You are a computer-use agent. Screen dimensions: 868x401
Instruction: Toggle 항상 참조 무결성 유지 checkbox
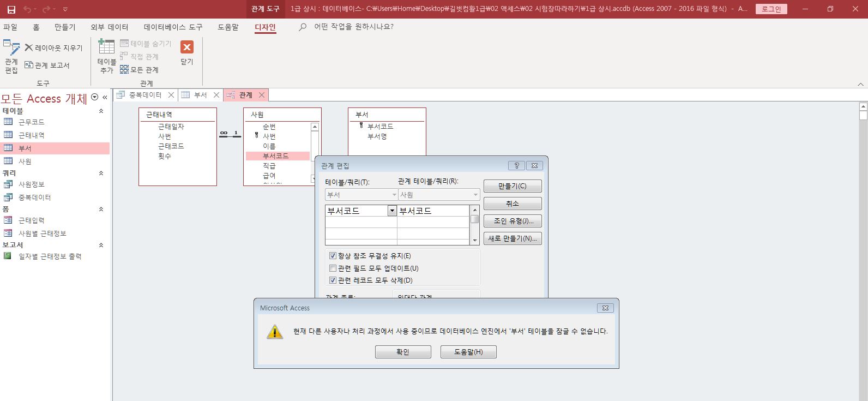[333, 256]
